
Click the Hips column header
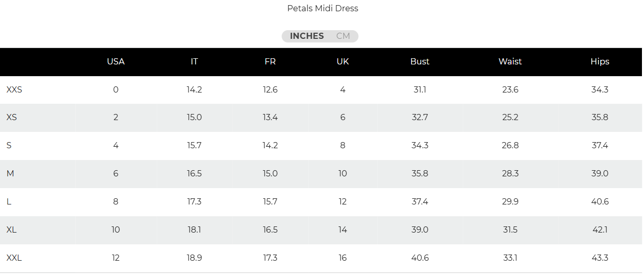(x=599, y=61)
